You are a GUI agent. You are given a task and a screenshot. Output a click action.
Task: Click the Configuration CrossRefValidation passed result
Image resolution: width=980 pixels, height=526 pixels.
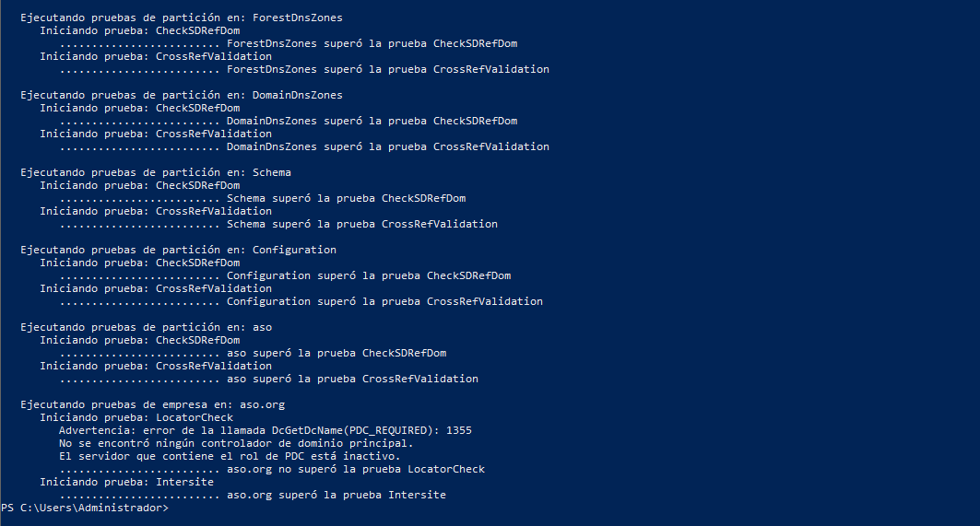pyautogui.click(x=384, y=301)
